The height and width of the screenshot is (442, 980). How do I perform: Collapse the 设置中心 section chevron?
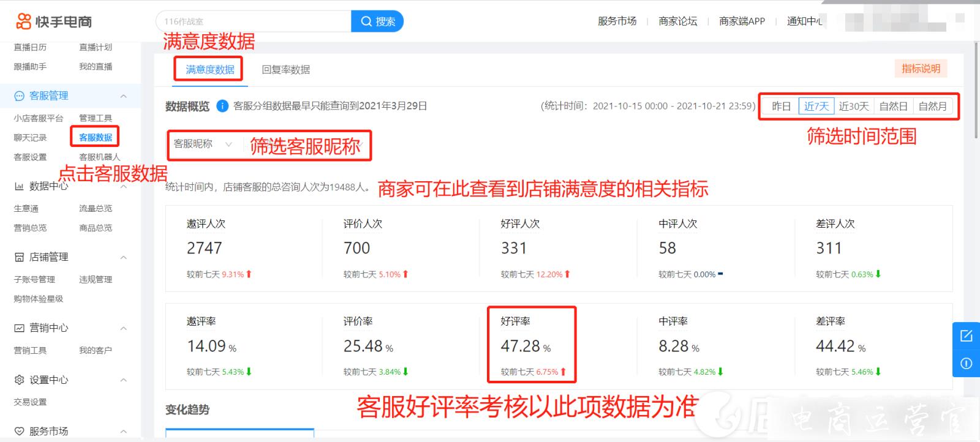[x=124, y=380]
